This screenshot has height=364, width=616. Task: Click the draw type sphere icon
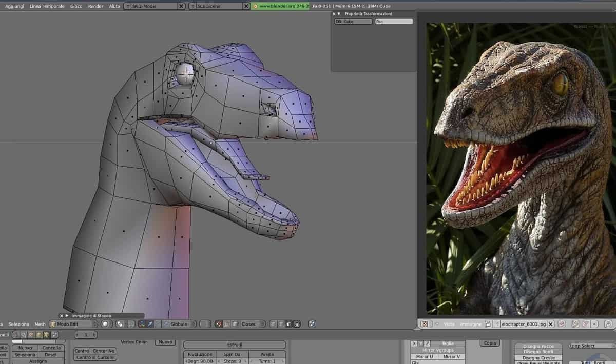tap(106, 324)
